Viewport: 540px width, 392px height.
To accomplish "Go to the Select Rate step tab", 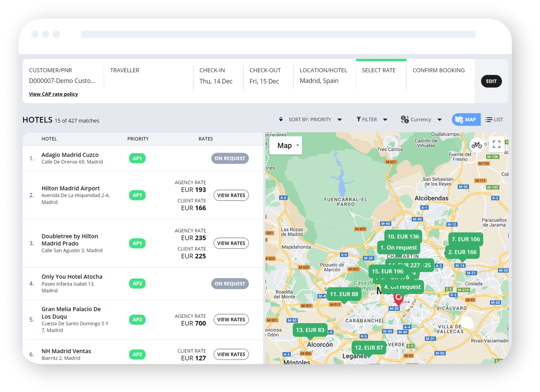I will pos(379,70).
